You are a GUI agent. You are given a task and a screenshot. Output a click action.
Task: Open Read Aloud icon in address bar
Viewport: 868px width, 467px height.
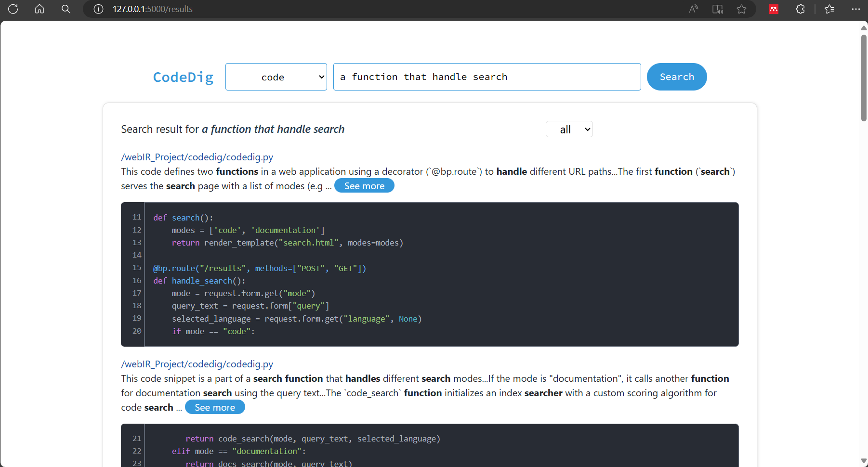(694, 9)
